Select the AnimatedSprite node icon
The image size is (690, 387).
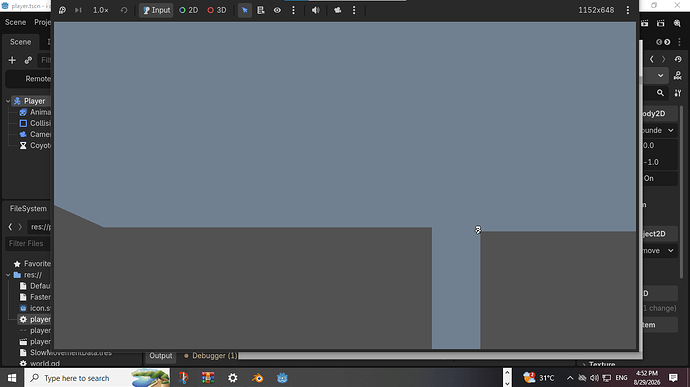[x=23, y=112]
